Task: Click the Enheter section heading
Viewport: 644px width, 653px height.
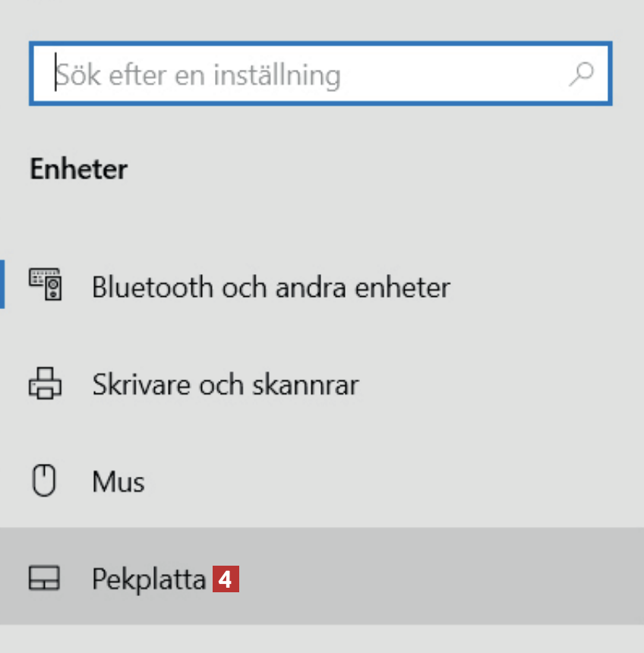Action: tap(78, 169)
